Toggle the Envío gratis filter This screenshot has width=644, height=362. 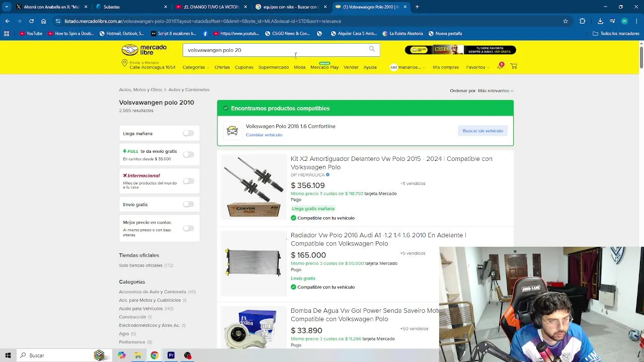(x=188, y=204)
